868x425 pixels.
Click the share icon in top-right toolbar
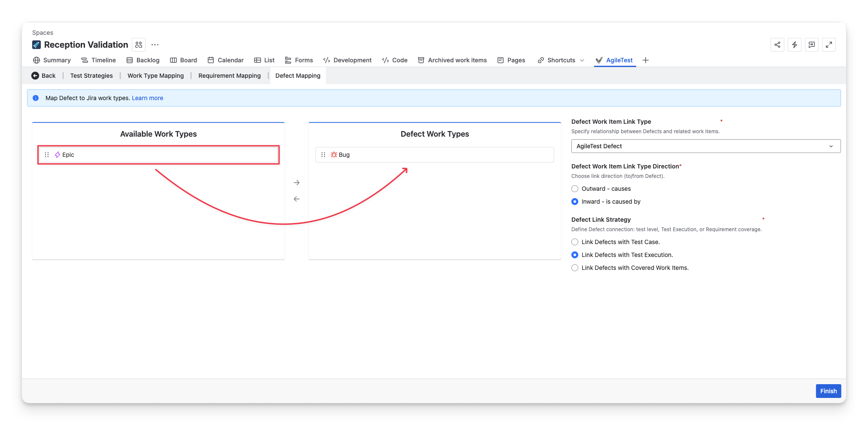tap(777, 45)
